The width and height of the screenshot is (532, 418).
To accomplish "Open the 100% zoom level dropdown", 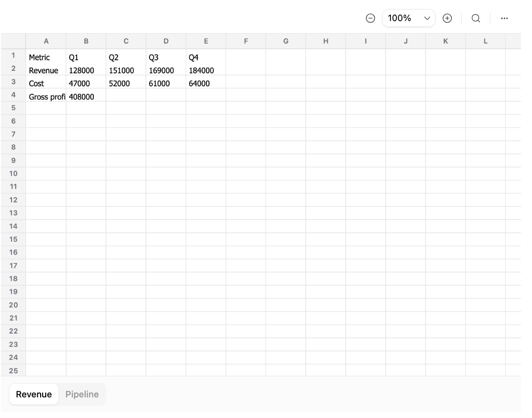I will 409,18.
